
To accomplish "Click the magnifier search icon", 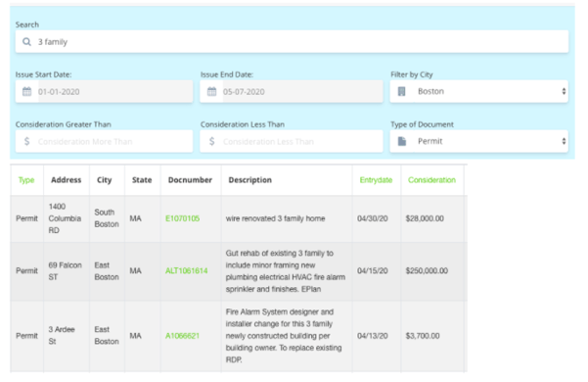I will [x=26, y=42].
